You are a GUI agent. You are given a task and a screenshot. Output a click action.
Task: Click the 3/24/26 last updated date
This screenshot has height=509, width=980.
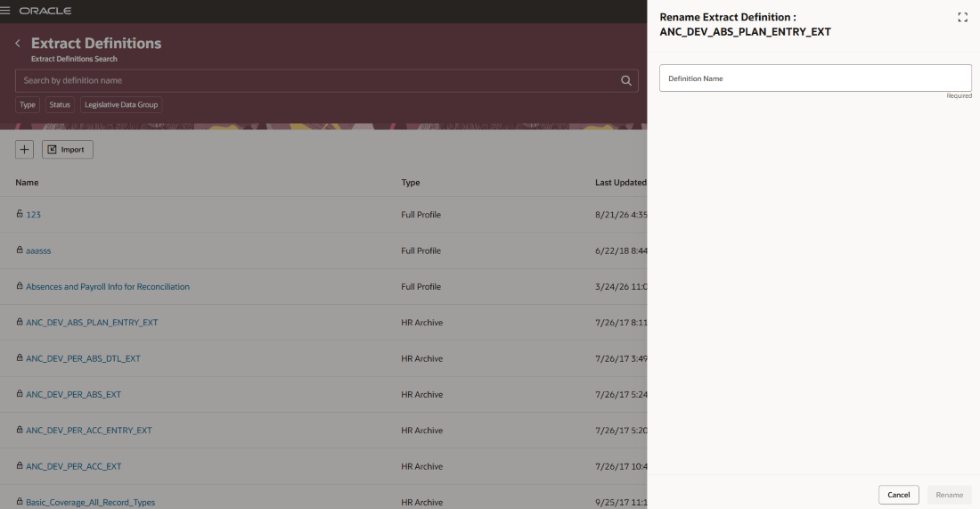(621, 286)
